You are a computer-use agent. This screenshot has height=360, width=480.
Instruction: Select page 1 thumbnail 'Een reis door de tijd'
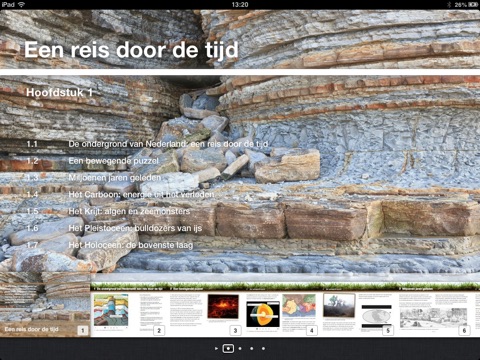click(x=45, y=305)
